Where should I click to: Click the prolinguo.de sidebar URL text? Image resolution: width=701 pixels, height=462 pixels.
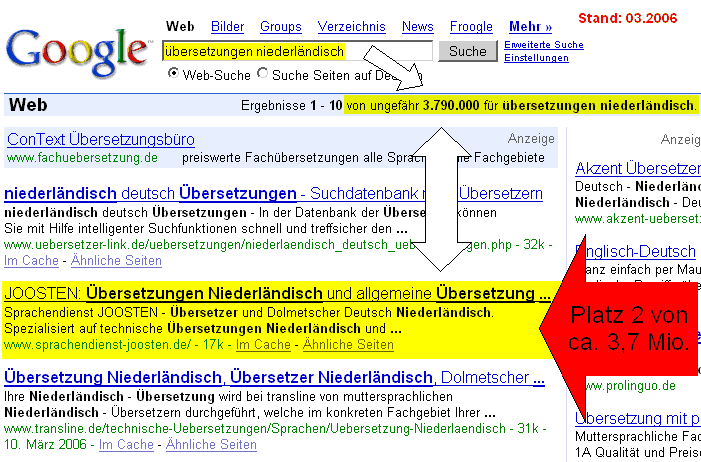pos(630,386)
